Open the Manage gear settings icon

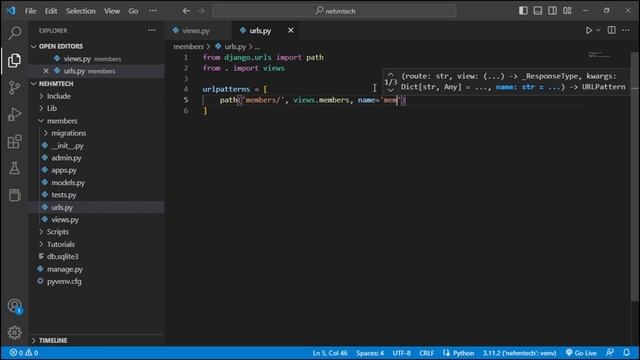[15, 333]
